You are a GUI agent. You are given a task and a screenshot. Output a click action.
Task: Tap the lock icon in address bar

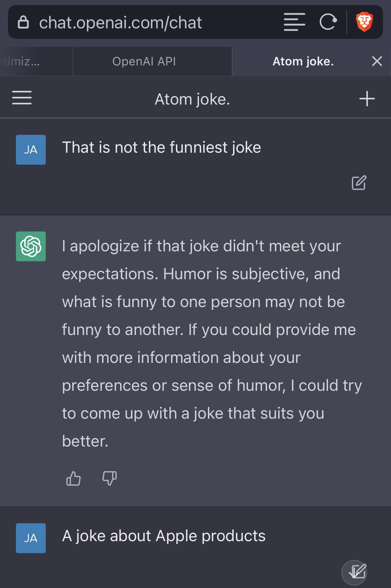pyautogui.click(x=23, y=23)
